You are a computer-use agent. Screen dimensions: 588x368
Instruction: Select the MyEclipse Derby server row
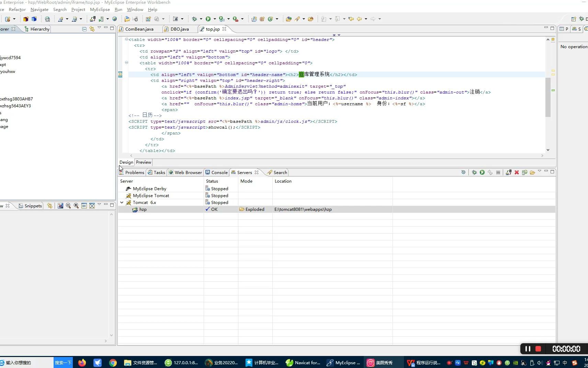click(337, 189)
